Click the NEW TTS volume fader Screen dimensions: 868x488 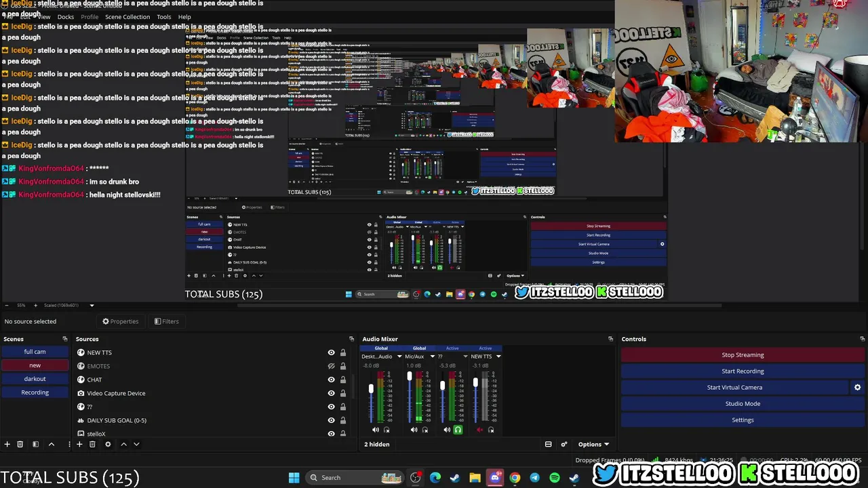click(475, 383)
